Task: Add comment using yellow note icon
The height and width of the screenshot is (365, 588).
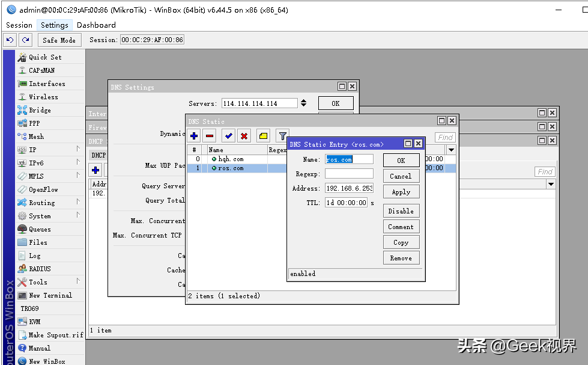Action: coord(263,136)
